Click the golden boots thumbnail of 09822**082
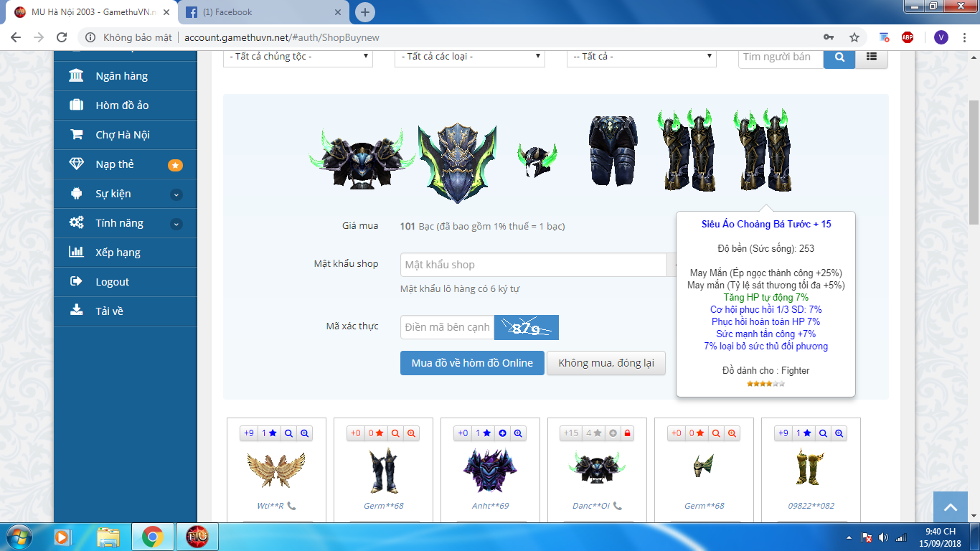The image size is (980, 551). tap(811, 467)
